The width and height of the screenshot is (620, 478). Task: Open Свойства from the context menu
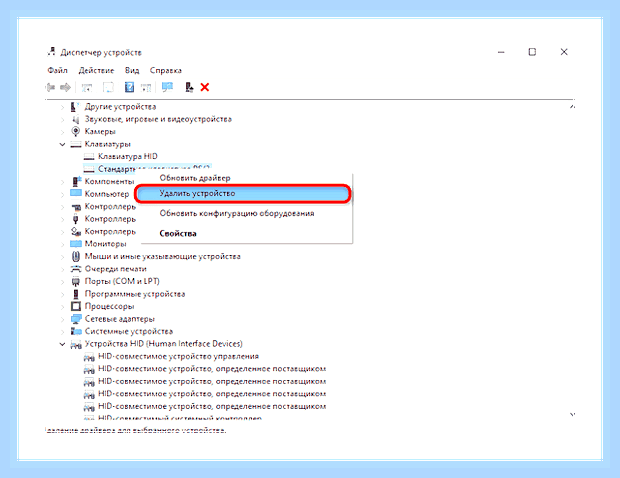(178, 233)
